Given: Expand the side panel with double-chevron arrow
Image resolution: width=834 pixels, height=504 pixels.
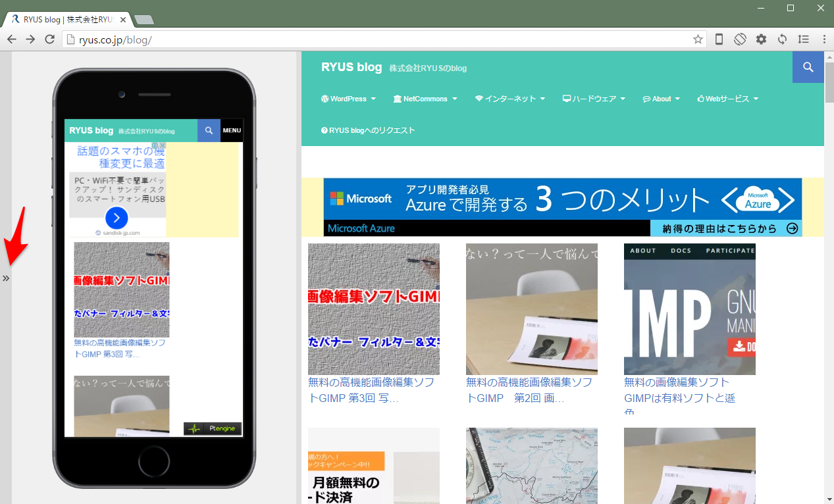Looking at the screenshot, I should (6, 278).
